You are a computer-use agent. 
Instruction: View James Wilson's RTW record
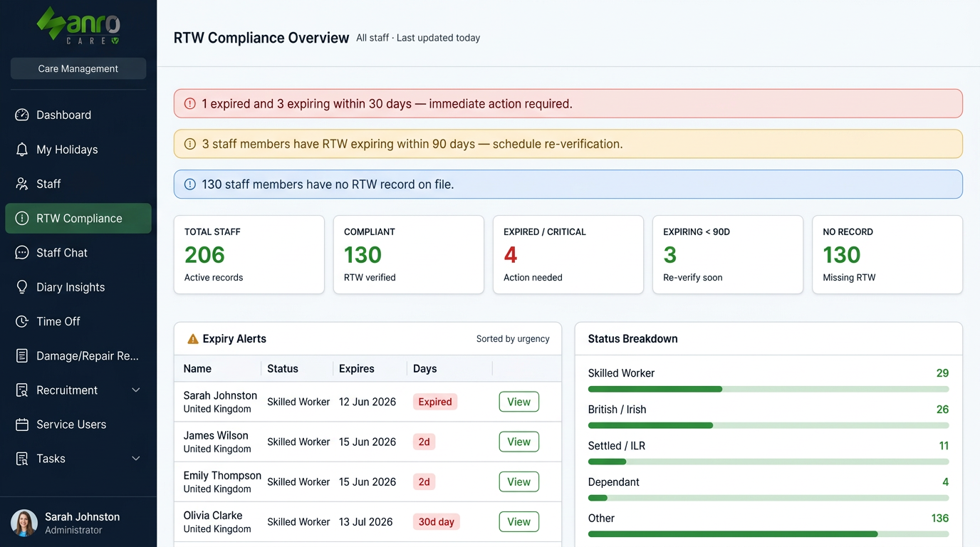[x=518, y=442]
